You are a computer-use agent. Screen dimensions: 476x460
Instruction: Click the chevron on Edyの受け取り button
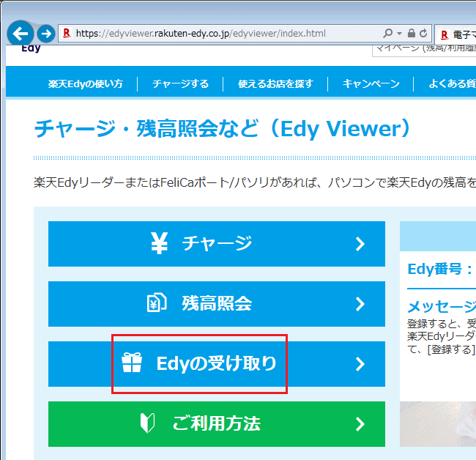click(x=360, y=364)
